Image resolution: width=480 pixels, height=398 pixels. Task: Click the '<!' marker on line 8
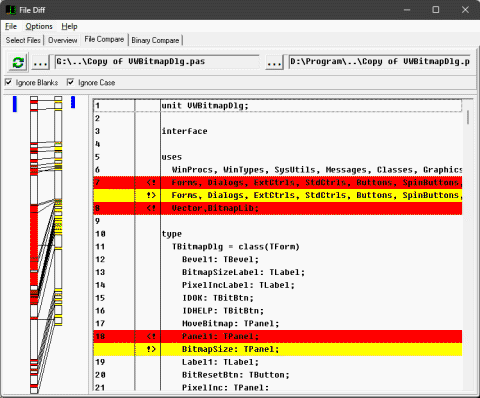(x=151, y=208)
